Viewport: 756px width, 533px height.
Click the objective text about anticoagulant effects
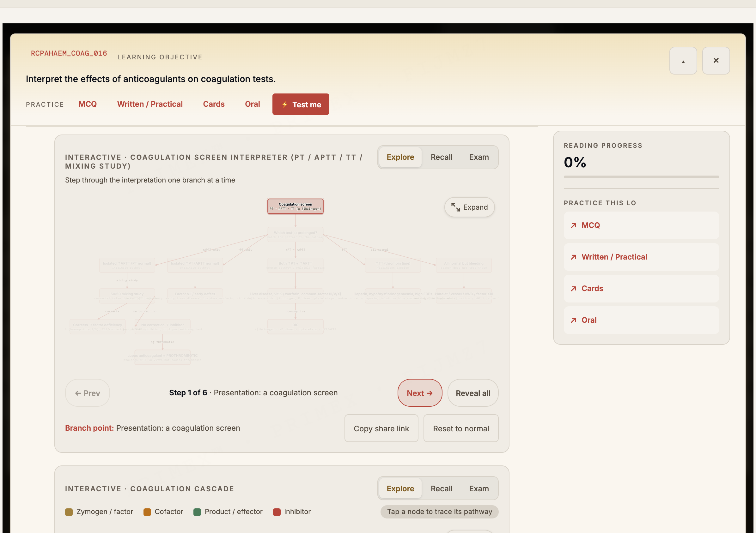pyautogui.click(x=151, y=79)
